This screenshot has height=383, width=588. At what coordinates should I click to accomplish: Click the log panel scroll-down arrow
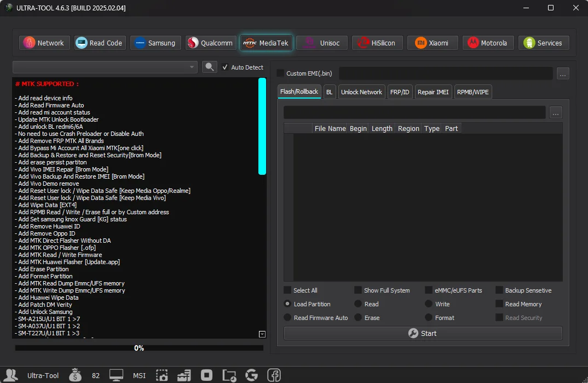262,334
